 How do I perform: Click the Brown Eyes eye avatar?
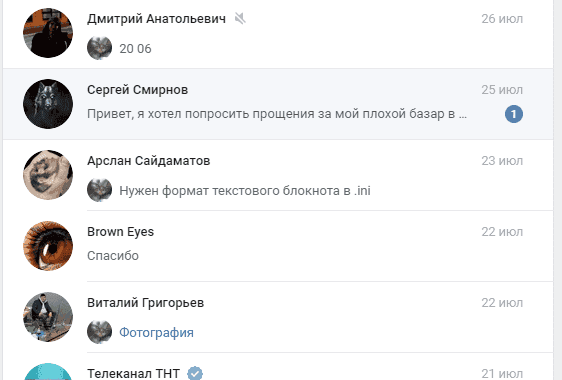tap(48, 246)
